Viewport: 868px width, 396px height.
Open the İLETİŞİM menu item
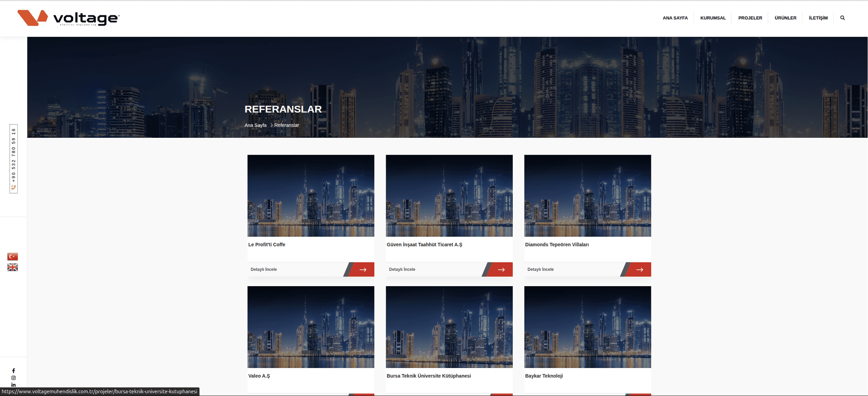818,18
